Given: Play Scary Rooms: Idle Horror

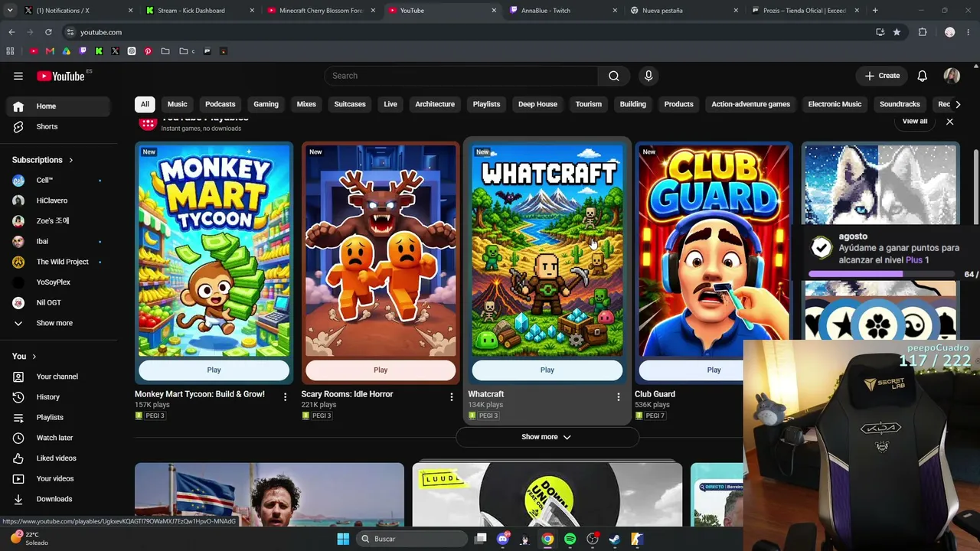Looking at the screenshot, I should click(381, 370).
